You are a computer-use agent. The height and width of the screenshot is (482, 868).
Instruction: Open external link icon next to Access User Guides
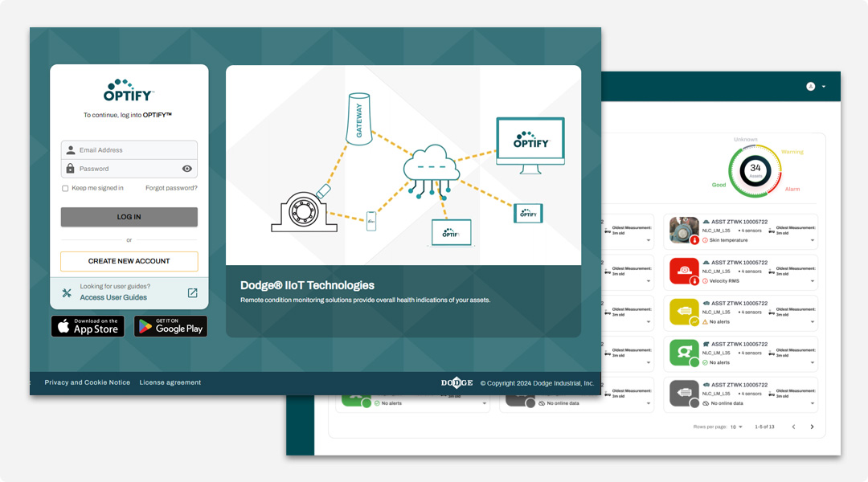point(192,292)
